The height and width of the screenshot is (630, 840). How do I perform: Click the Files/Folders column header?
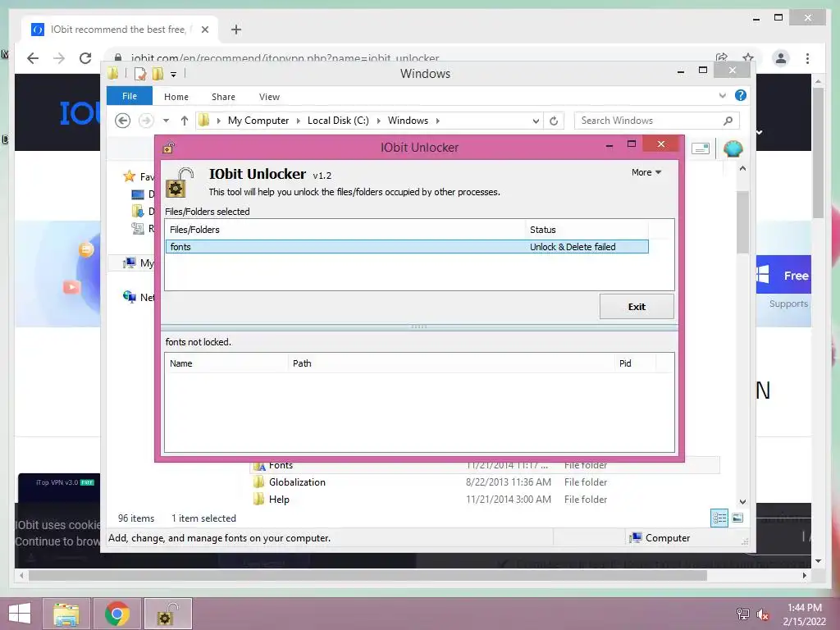[x=345, y=230]
